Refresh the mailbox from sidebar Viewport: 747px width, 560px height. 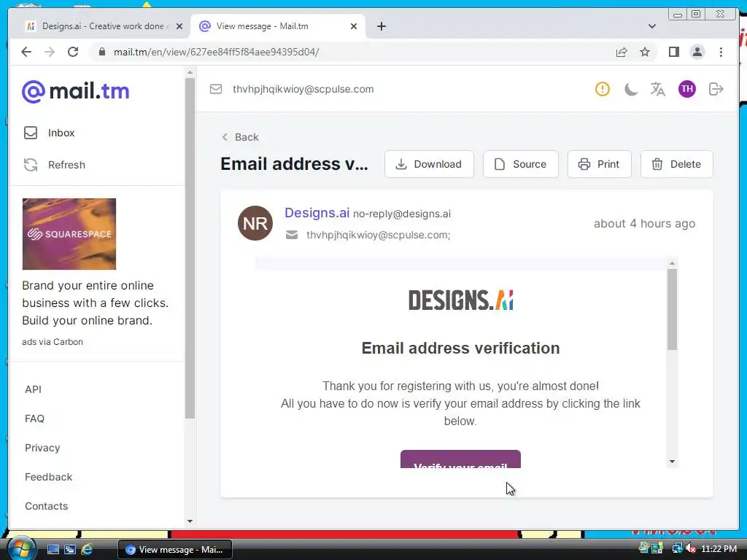click(66, 165)
